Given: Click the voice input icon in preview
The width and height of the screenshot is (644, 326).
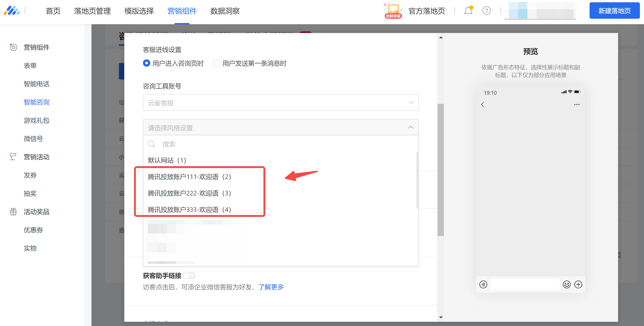Looking at the screenshot, I should pos(483,284).
